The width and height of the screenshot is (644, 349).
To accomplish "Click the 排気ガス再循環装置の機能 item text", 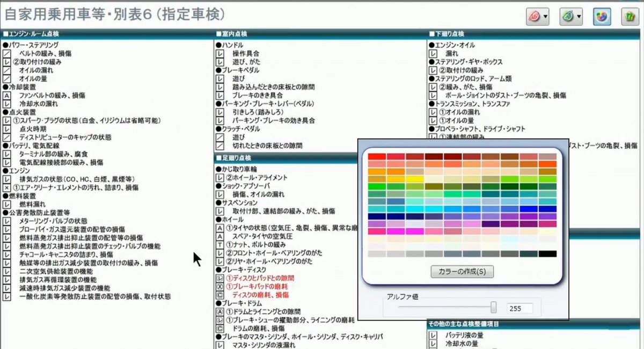I will [x=58, y=280].
